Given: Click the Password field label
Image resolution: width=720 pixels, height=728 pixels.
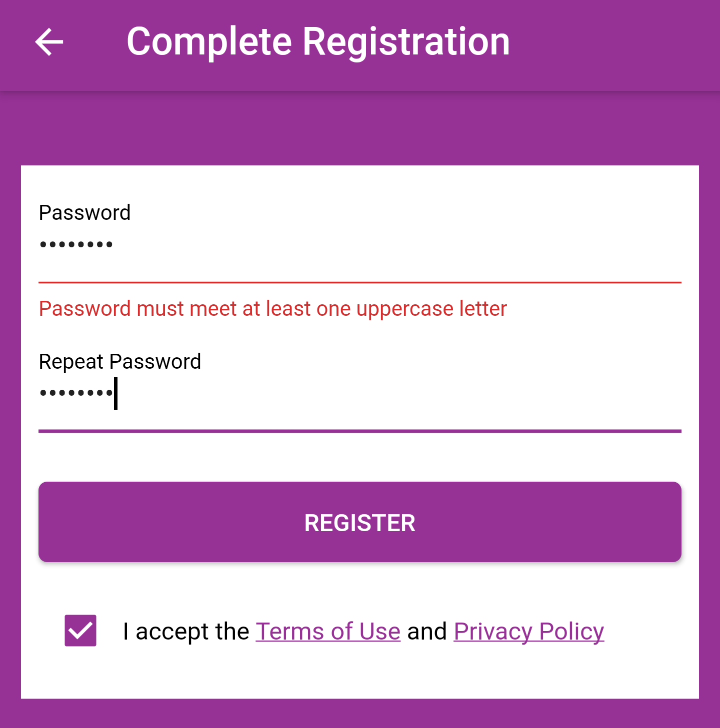Looking at the screenshot, I should pyautogui.click(x=84, y=213).
